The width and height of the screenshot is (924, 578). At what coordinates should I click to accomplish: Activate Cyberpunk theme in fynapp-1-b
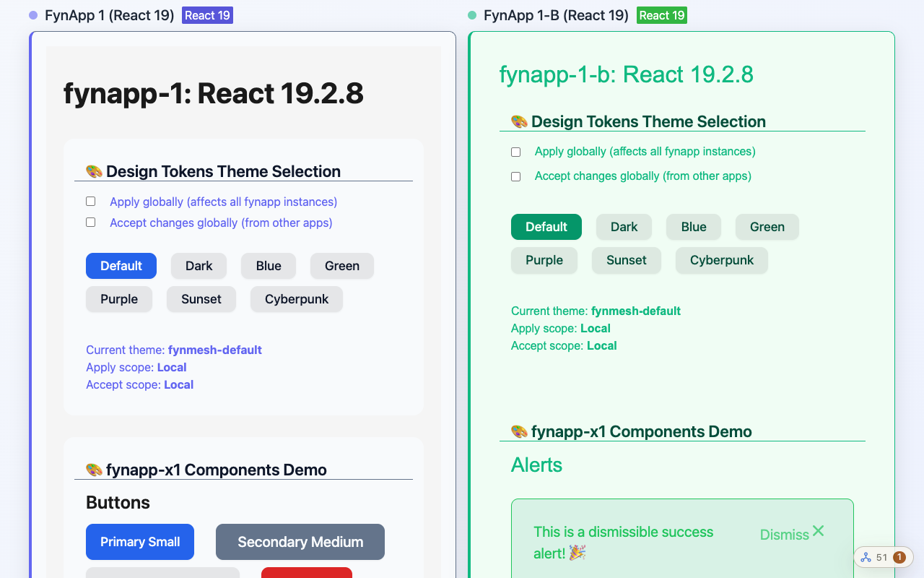[722, 260]
